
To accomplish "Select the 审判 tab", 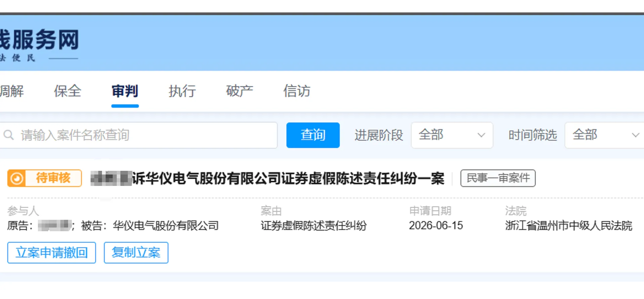I will coord(125,91).
